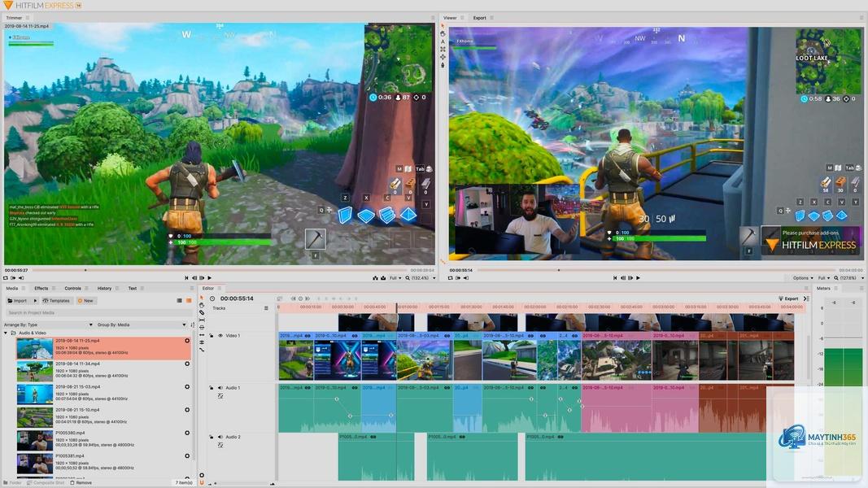
Task: Hide the Video 1 track with the eye icon
Action: coord(220,335)
